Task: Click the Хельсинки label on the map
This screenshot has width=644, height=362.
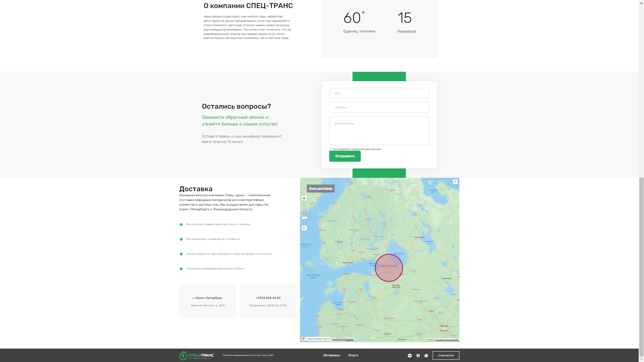Action: click(x=348, y=263)
